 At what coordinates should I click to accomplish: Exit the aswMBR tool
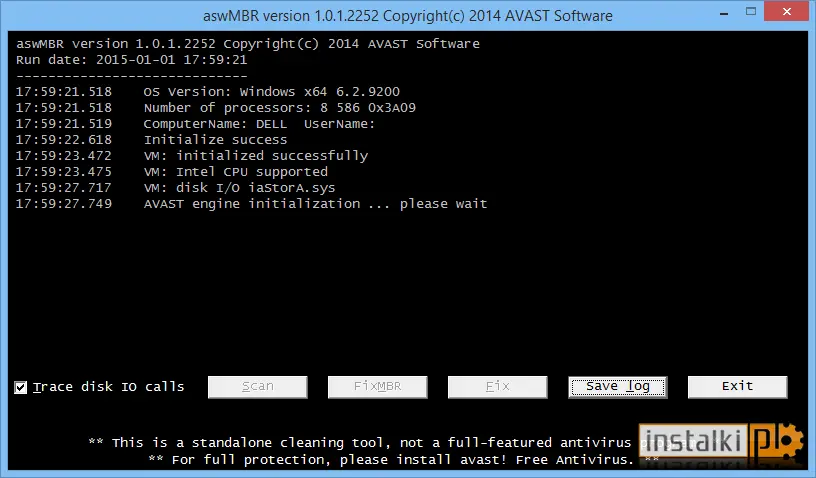click(737, 387)
